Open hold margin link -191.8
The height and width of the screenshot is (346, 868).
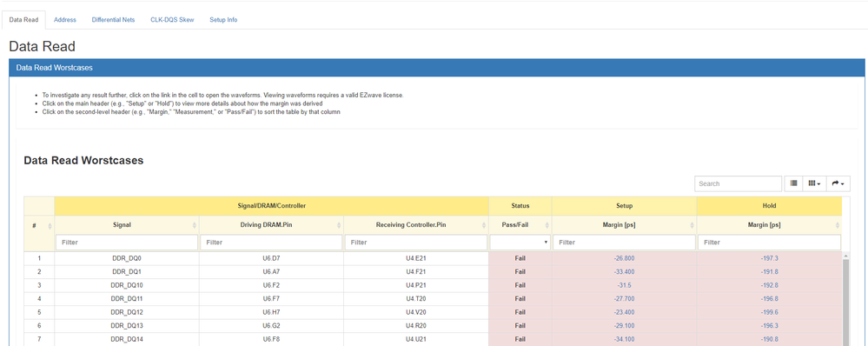tap(769, 272)
